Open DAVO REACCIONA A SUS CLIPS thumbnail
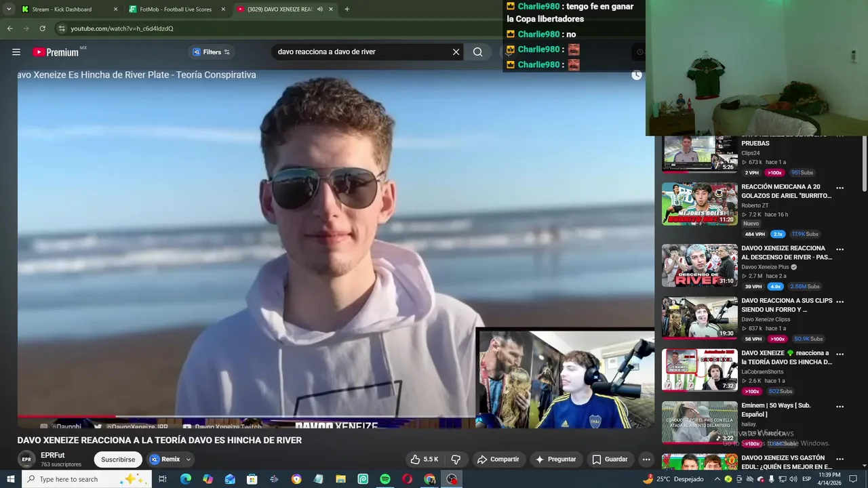 point(699,318)
